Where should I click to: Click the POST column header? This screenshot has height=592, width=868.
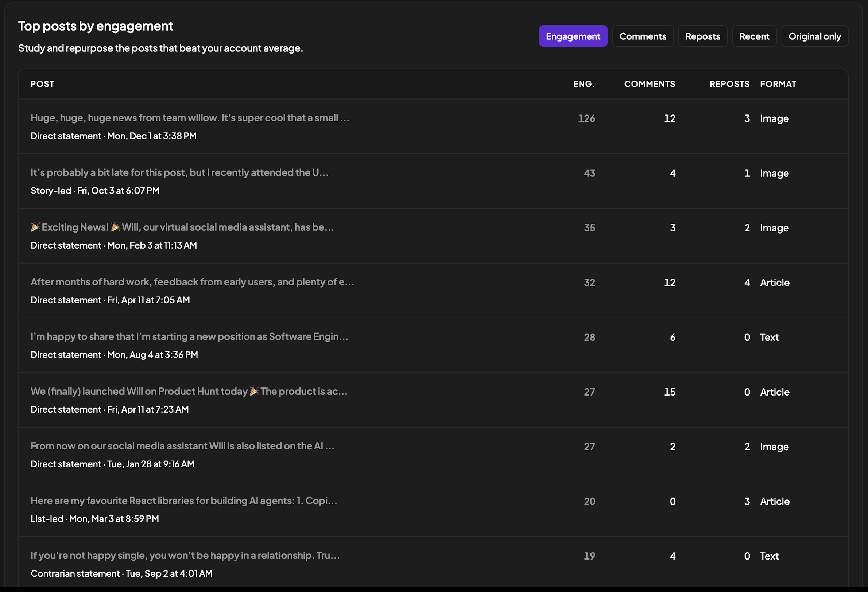point(42,84)
